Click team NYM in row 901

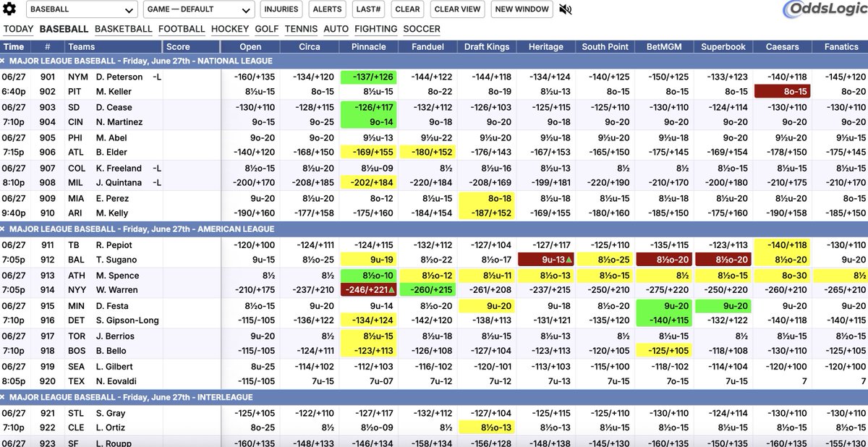77,77
